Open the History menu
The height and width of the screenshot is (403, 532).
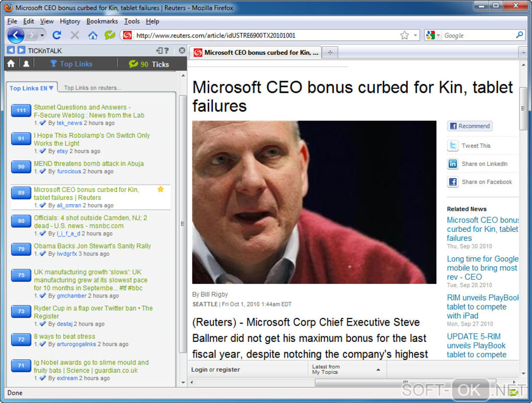(x=70, y=21)
